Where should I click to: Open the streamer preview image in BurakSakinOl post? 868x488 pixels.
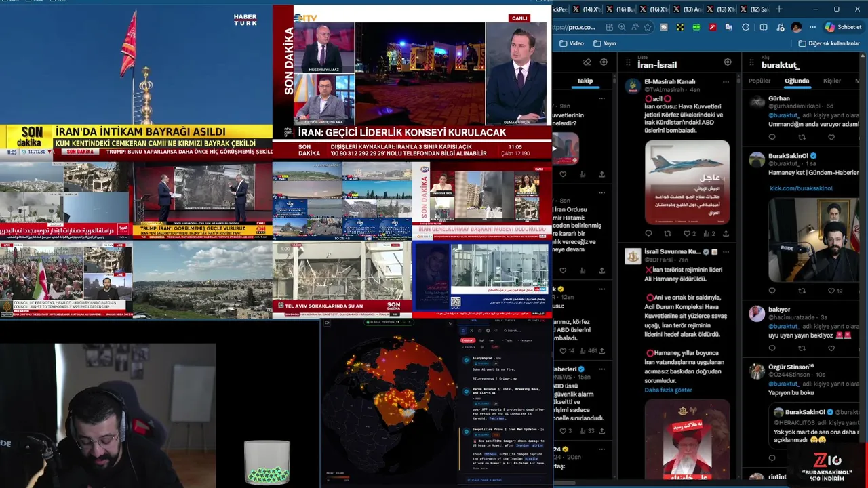(814, 239)
